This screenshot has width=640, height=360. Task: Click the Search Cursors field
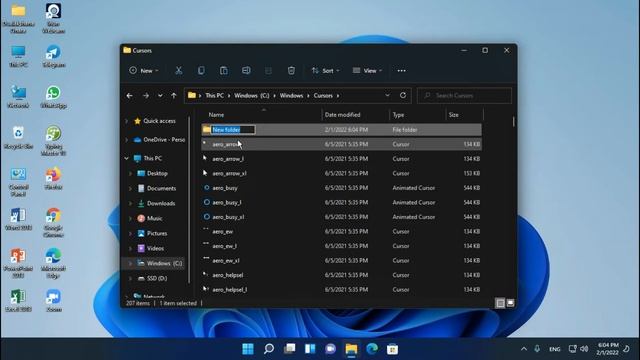point(464,96)
